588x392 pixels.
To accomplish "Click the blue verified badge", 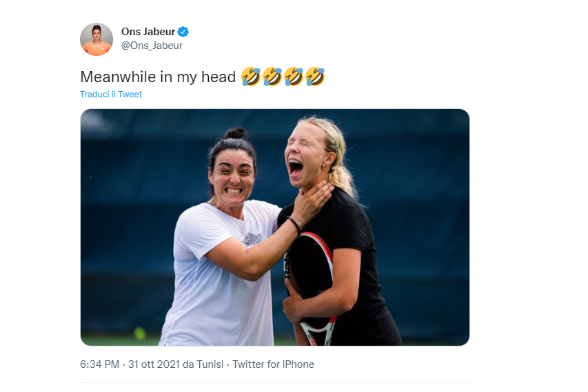I will (183, 32).
